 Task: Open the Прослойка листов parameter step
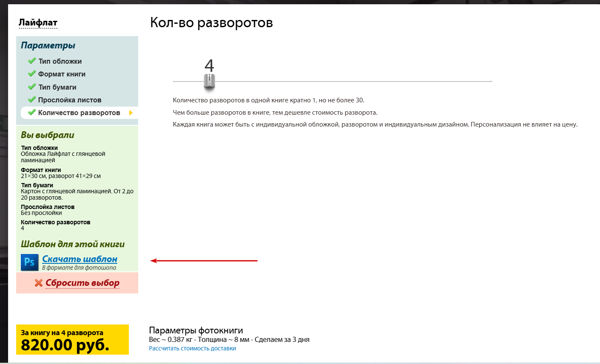70,100
